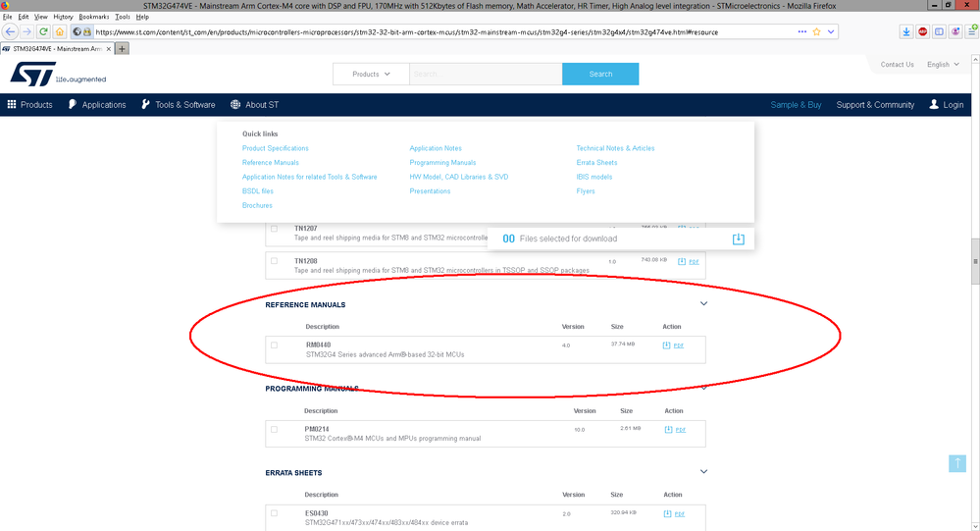The image size is (980, 531).
Task: Open the Firefox hamburger menu
Action: 972,31
